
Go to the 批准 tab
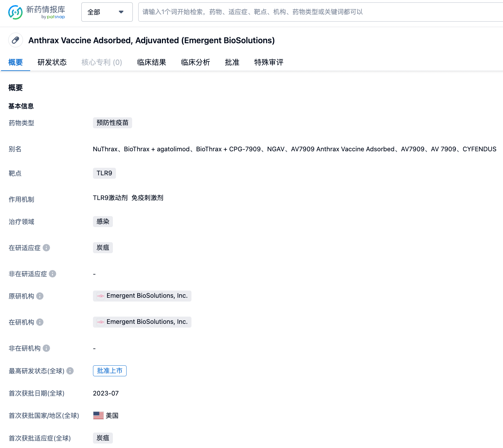tap(232, 62)
